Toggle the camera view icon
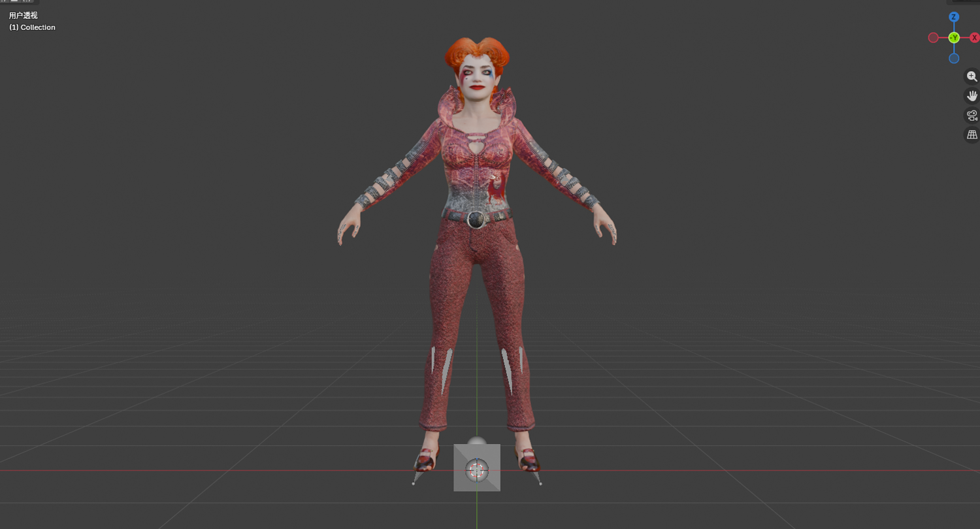980x529 pixels. pos(972,116)
